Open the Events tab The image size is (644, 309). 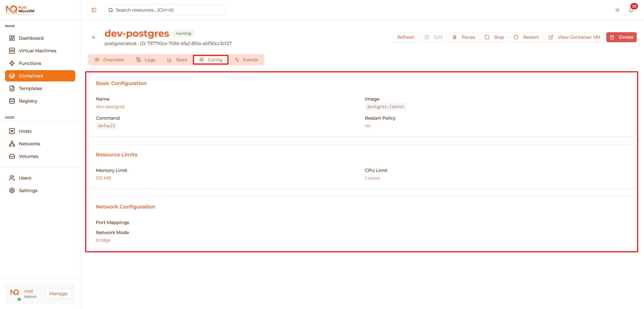[246, 60]
